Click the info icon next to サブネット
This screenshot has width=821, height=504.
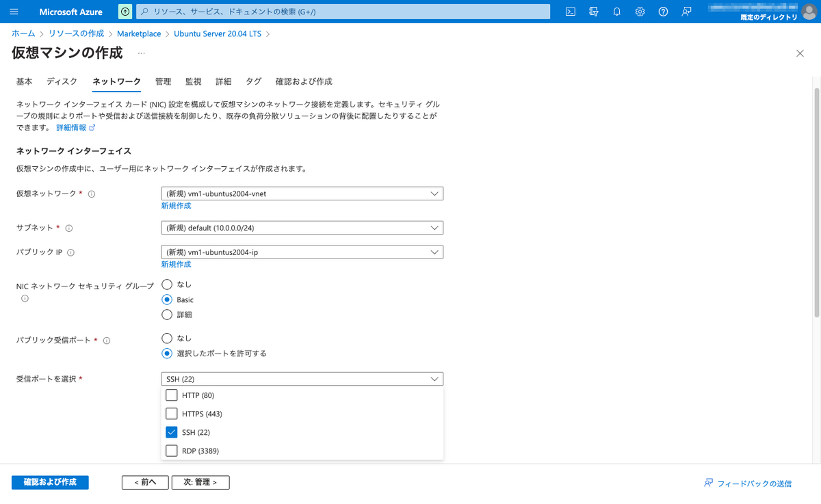69,228
